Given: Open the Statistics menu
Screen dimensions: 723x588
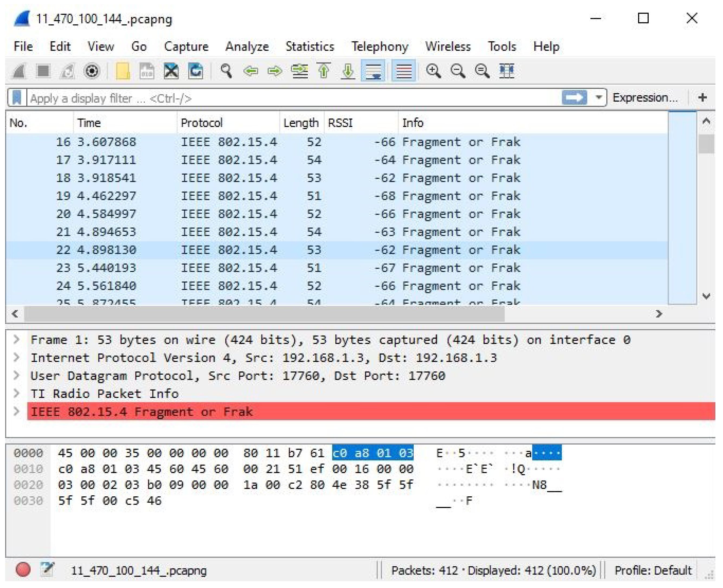Looking at the screenshot, I should pos(310,46).
